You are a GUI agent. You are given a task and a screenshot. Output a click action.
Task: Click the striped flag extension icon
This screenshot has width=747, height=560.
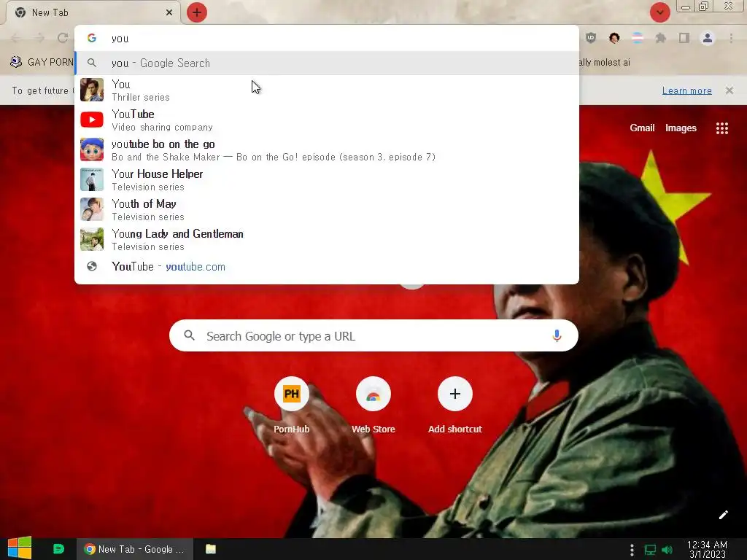(x=638, y=38)
